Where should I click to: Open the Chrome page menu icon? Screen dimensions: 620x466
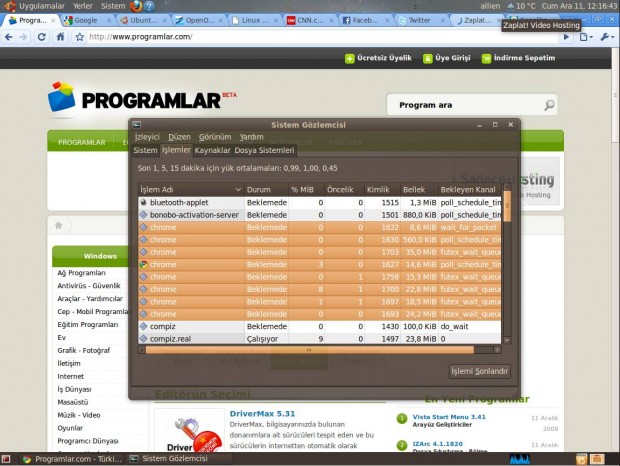[x=586, y=37]
